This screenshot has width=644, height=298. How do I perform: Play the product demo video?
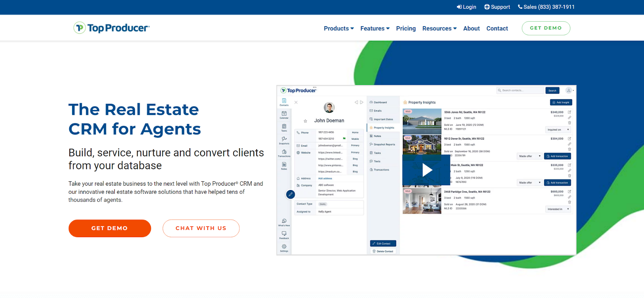[x=427, y=170]
